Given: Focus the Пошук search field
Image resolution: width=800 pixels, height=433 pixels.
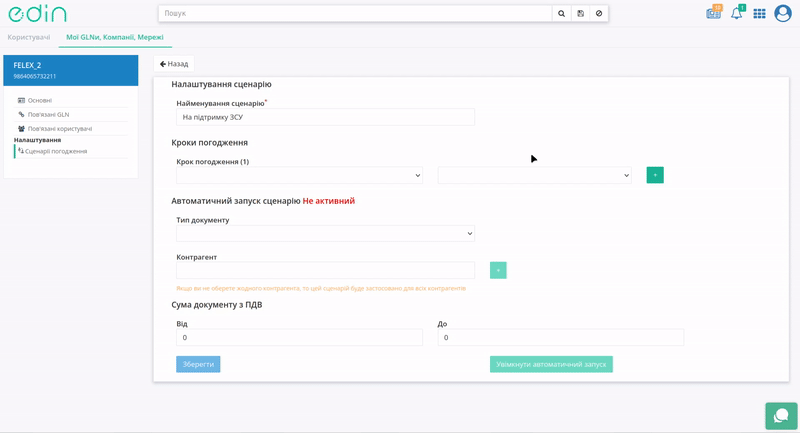Looking at the screenshot, I should click(x=355, y=14).
